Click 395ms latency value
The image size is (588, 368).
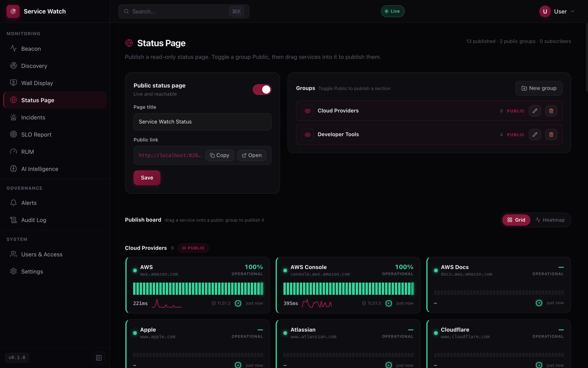tap(291, 303)
